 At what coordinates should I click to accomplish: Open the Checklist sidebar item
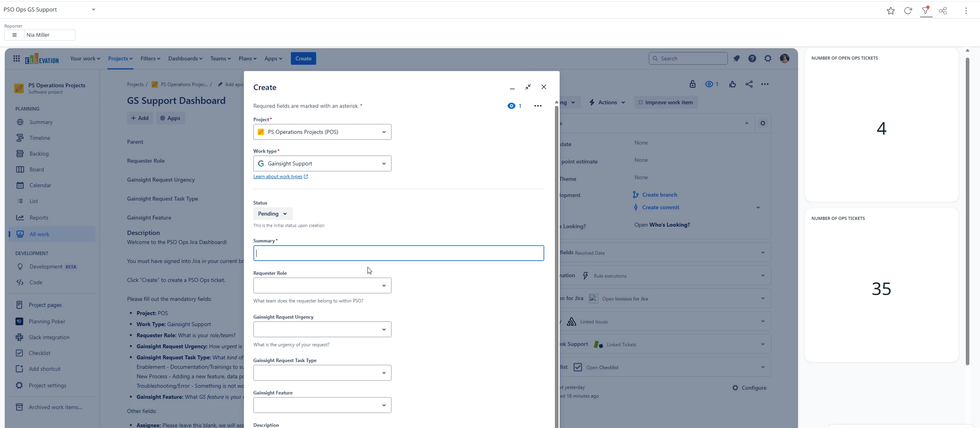click(39, 353)
